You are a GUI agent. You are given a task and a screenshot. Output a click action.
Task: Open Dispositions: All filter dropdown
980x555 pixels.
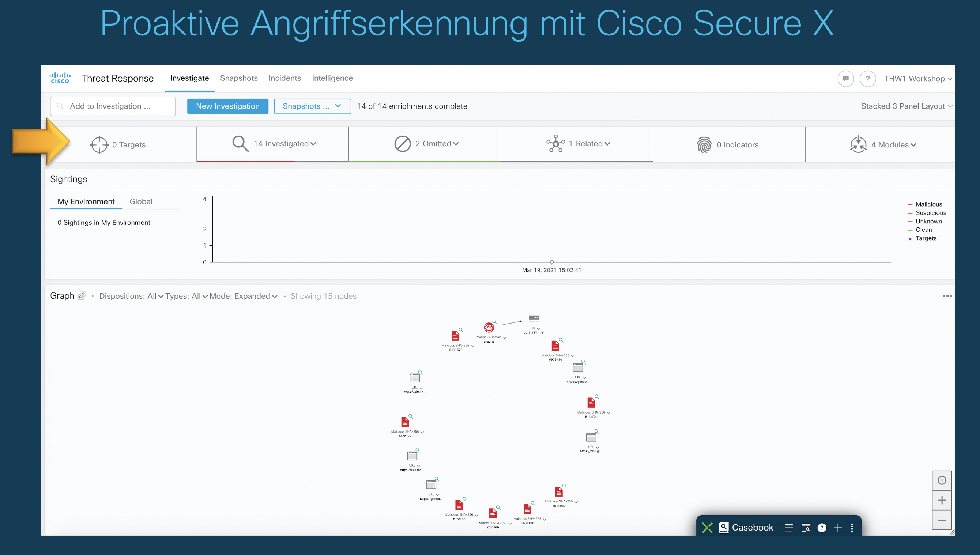pos(131,296)
